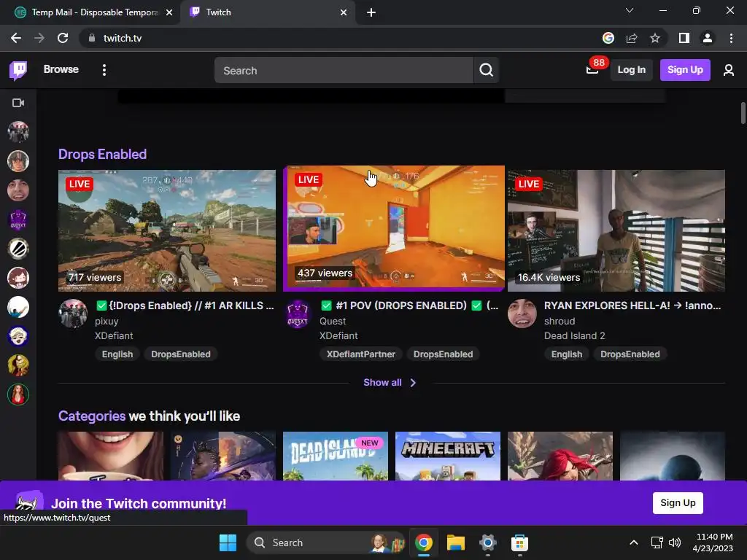The width and height of the screenshot is (747, 560).
Task: Open the user profile icon menu
Action: (x=729, y=70)
